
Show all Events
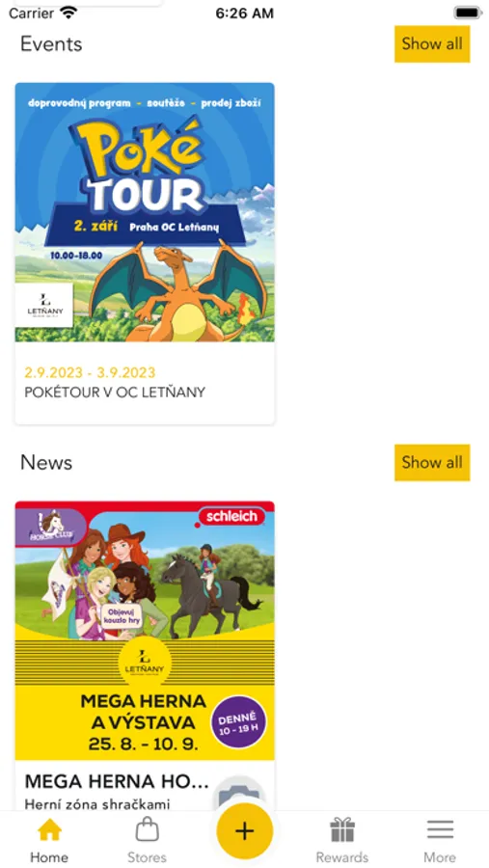tap(432, 43)
